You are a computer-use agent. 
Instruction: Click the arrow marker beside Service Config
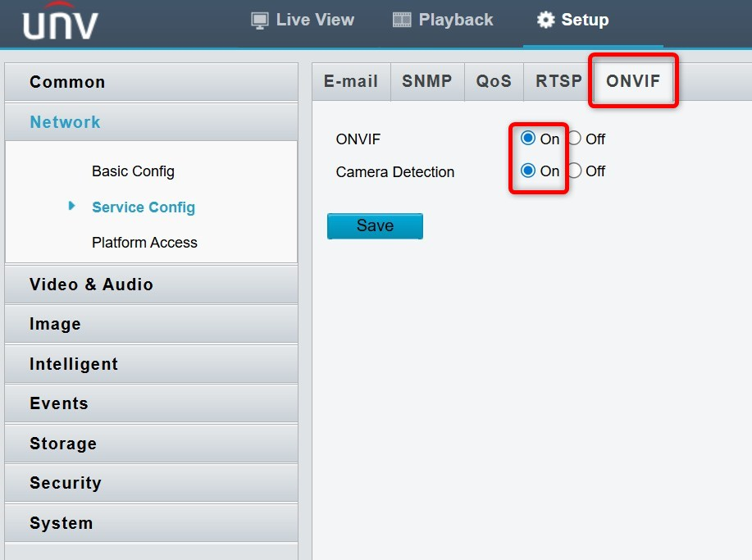[71, 206]
